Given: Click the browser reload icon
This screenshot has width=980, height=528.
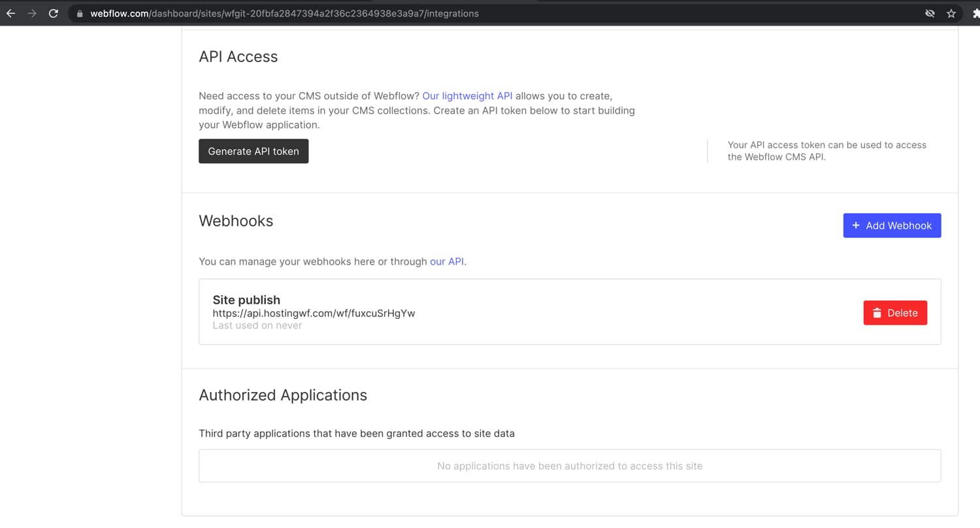Looking at the screenshot, I should [x=54, y=13].
